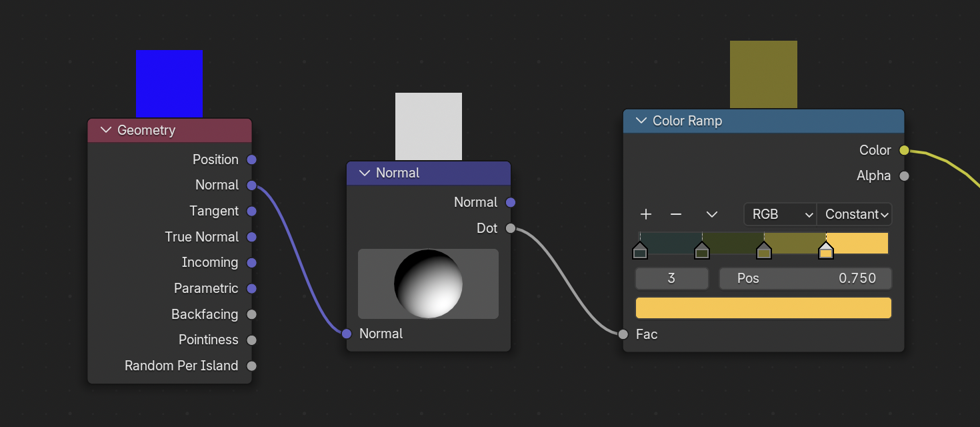Collapse the Color Ramp node
The image size is (980, 427).
point(641,121)
